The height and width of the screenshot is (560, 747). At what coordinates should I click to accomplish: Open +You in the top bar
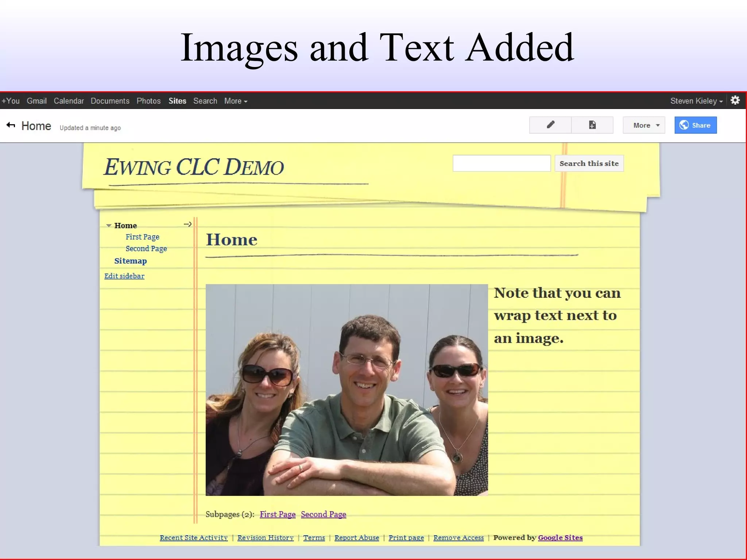[11, 101]
